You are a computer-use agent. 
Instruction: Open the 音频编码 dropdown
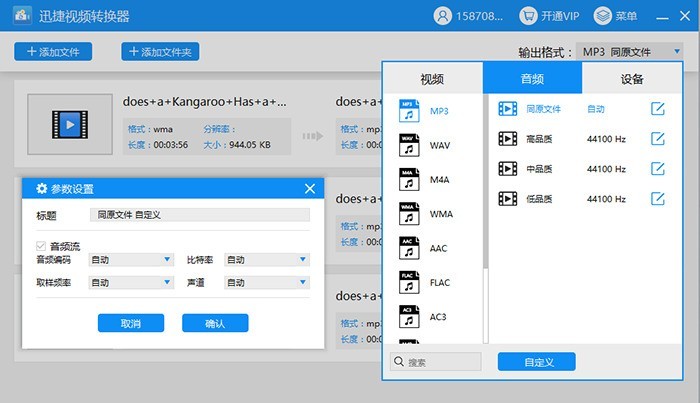coord(131,260)
